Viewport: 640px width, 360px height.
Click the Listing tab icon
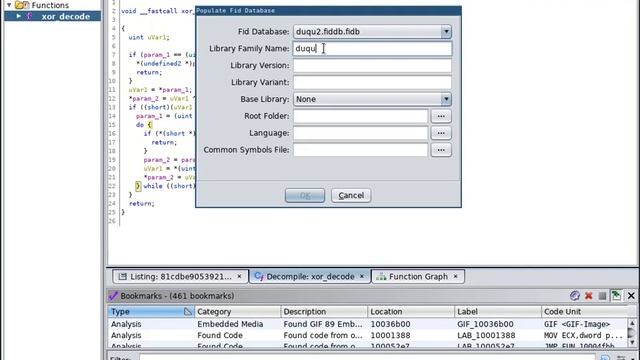122,277
